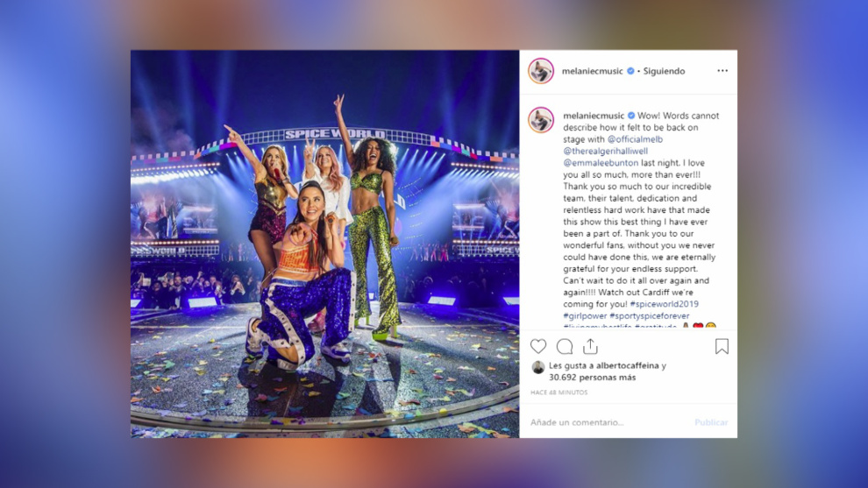Open the #spiceworld2019 hashtag
Image resolution: width=868 pixels, height=488 pixels.
tap(665, 304)
